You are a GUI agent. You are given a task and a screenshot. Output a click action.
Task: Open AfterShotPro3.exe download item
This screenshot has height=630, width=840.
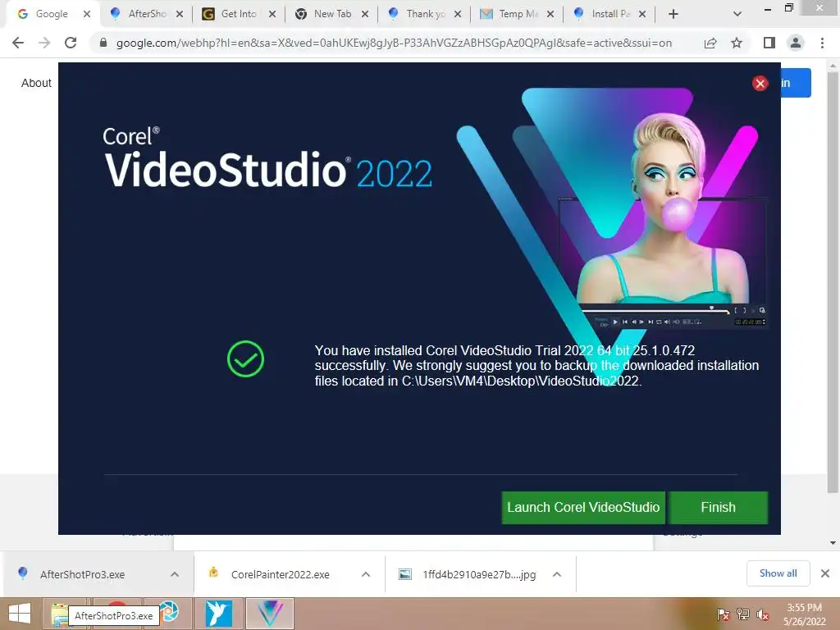tap(82, 574)
